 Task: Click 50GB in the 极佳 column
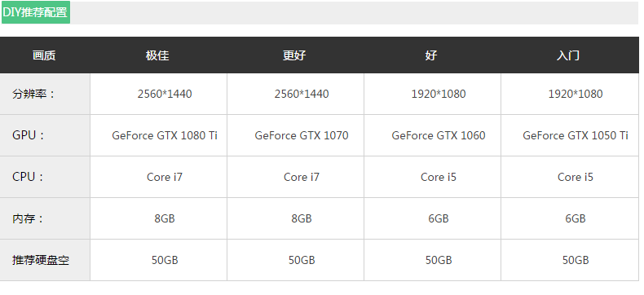(x=165, y=260)
